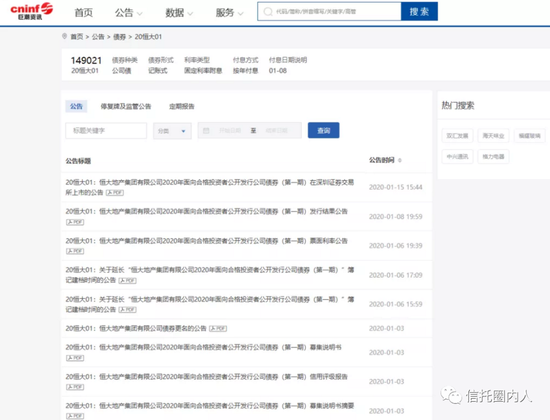Screen dimensions: 550x420
Task: Open announcement title 信用评级报告
Action: tap(206, 376)
